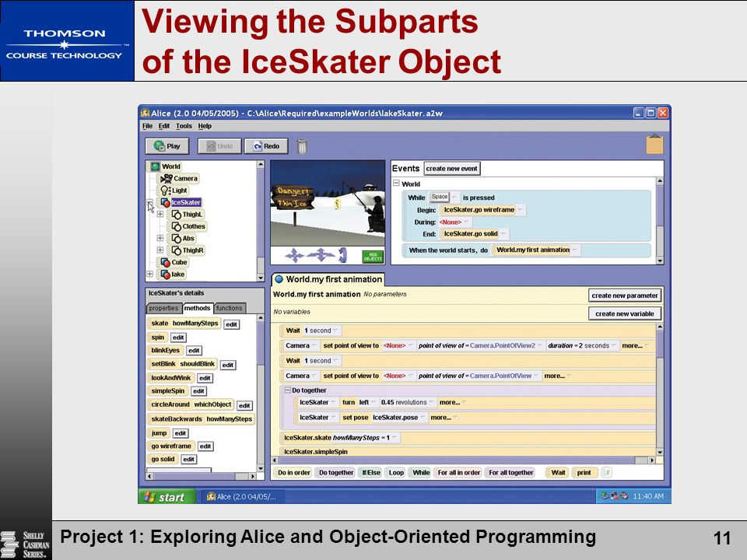Click the Redo button
Screen dimensions: 747x560
coord(266,146)
